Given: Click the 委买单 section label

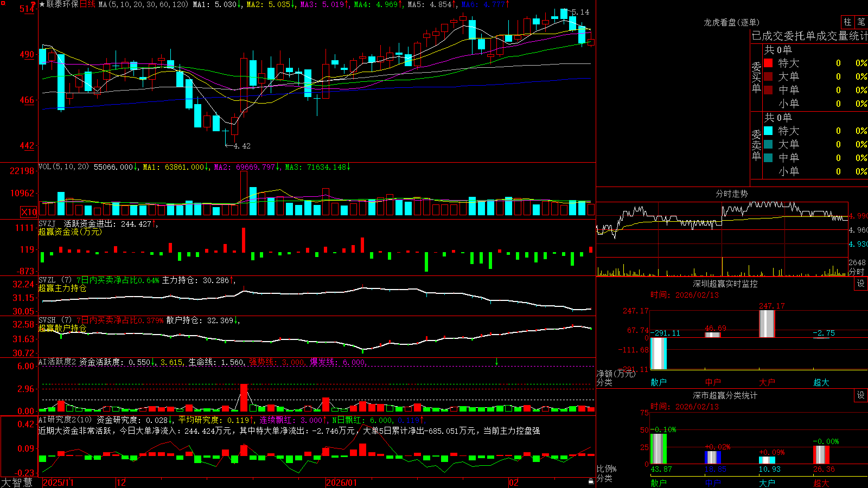Looking at the screenshot, I should pyautogui.click(x=756, y=78).
